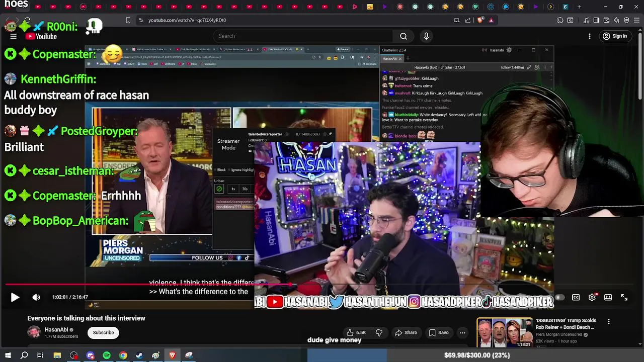644x362 pixels.
Task: Click the magnifier search button
Action: (403, 36)
